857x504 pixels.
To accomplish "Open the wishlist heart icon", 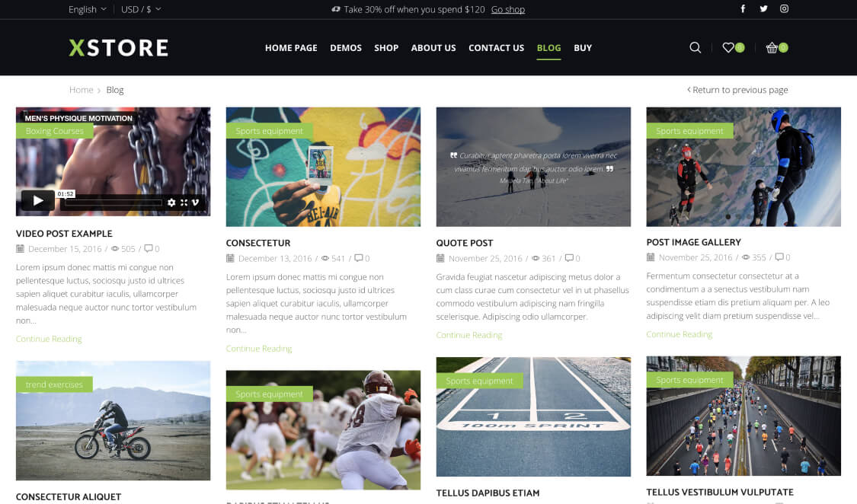I will pyautogui.click(x=728, y=47).
